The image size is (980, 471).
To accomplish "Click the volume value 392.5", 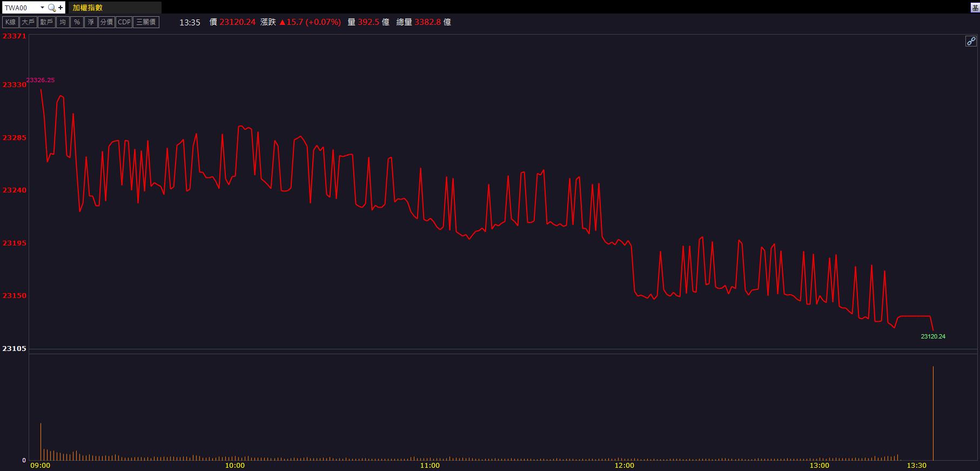I will click(368, 22).
